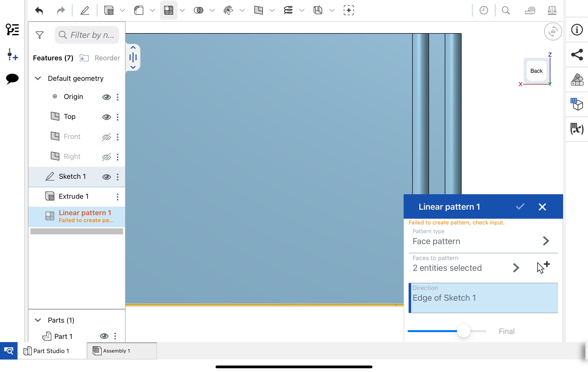The height and width of the screenshot is (372, 588).
Task: Open the Measure tool
Action: click(530, 10)
